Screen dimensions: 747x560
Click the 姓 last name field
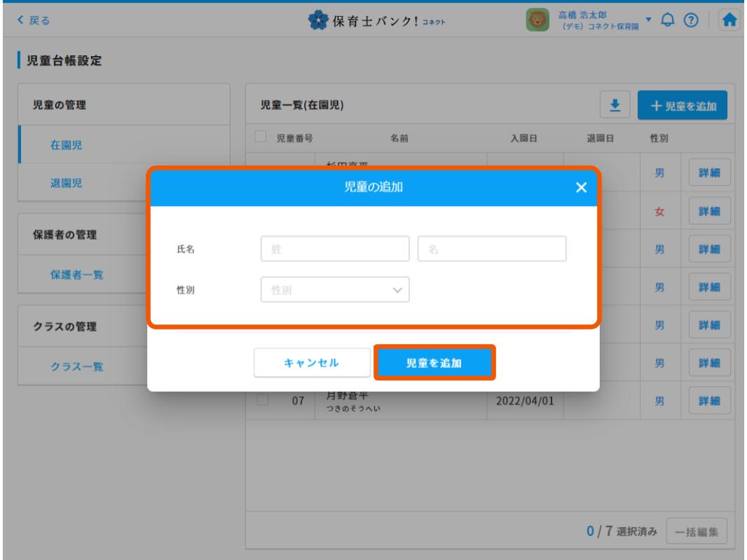[334, 248]
